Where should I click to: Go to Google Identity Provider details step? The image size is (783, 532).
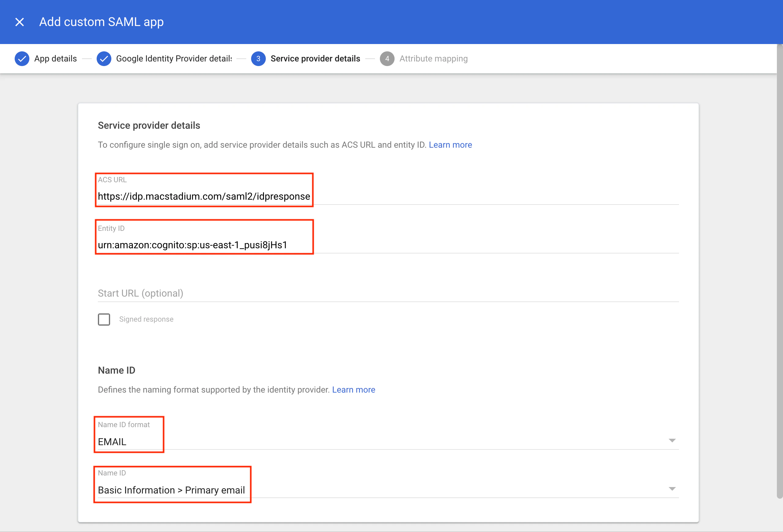[x=174, y=59]
